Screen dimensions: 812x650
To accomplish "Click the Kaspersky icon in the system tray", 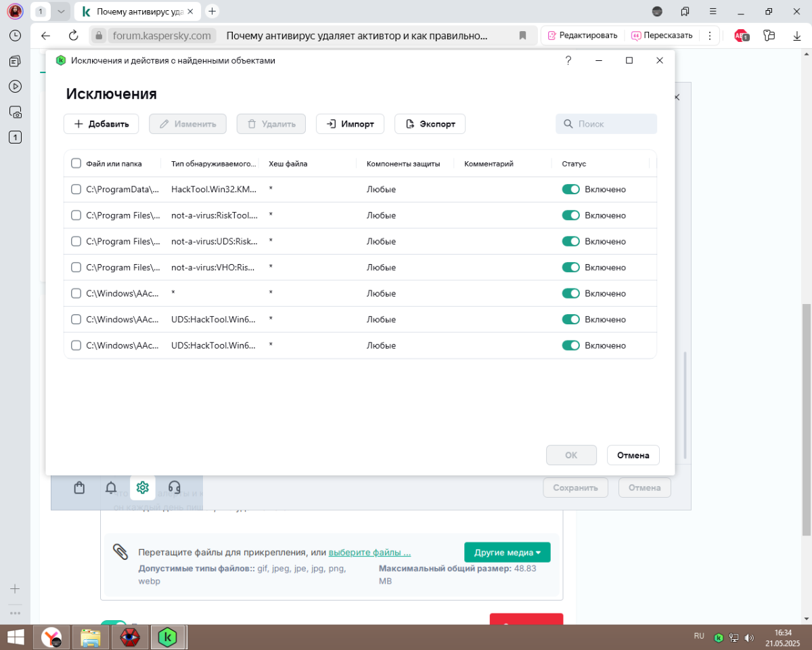I will pos(719,637).
